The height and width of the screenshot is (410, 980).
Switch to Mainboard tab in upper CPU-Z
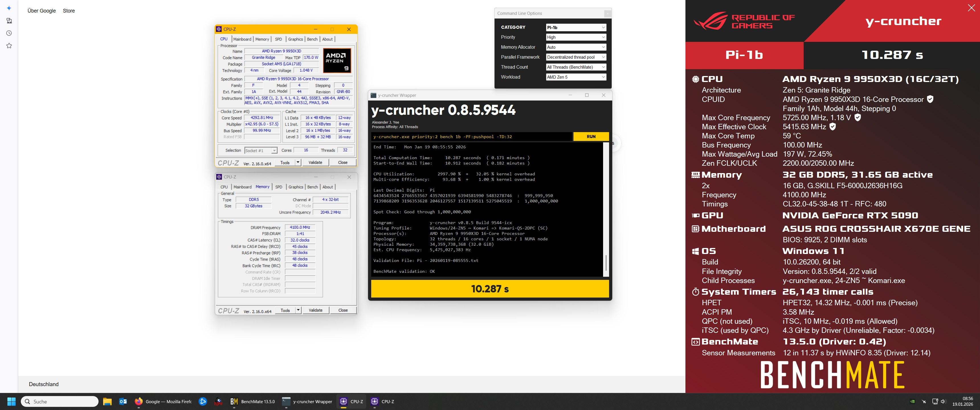pos(242,39)
